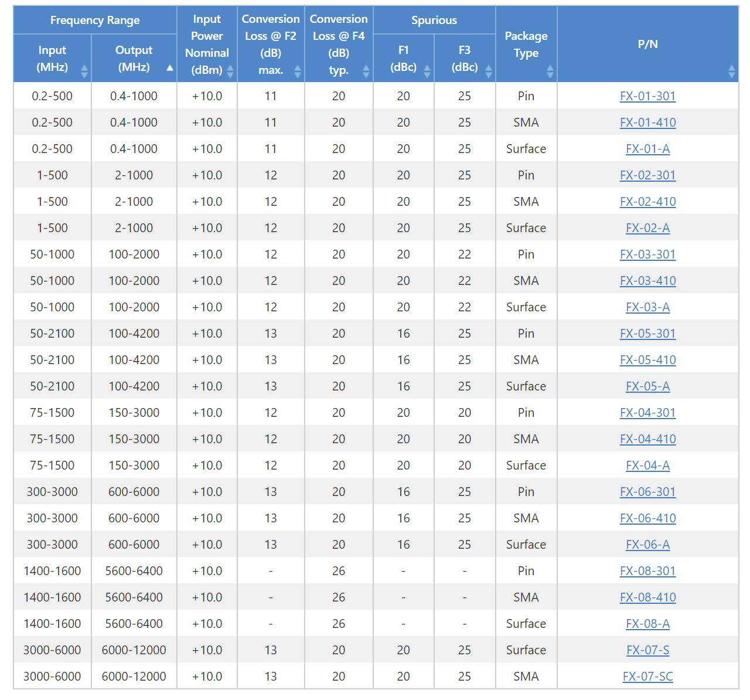Screen dimensions: 750x700
Task: Select the 100-4200 output cell in FX-05-410 row
Action: pyautogui.click(x=134, y=360)
